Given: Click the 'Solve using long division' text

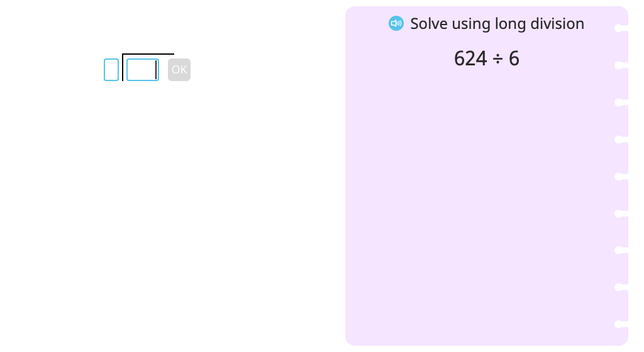Looking at the screenshot, I should (497, 24).
